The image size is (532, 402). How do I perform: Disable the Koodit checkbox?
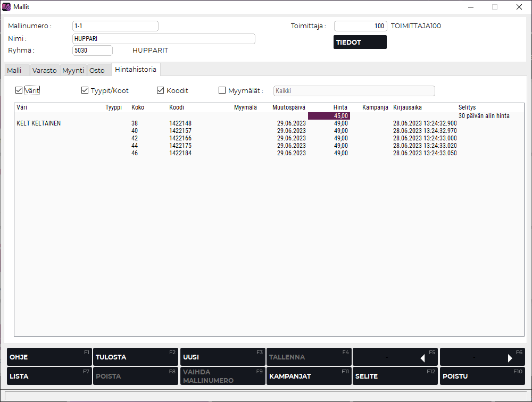(x=160, y=90)
